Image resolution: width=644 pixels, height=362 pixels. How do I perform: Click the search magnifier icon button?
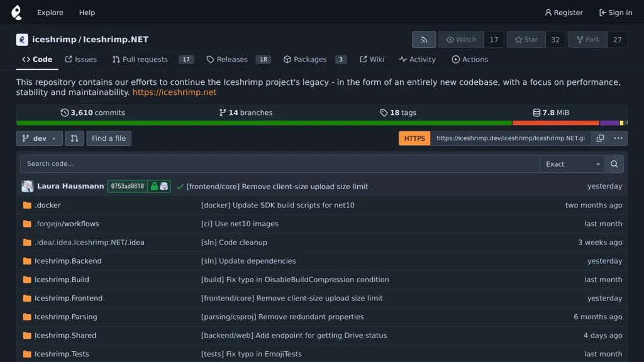(x=614, y=164)
